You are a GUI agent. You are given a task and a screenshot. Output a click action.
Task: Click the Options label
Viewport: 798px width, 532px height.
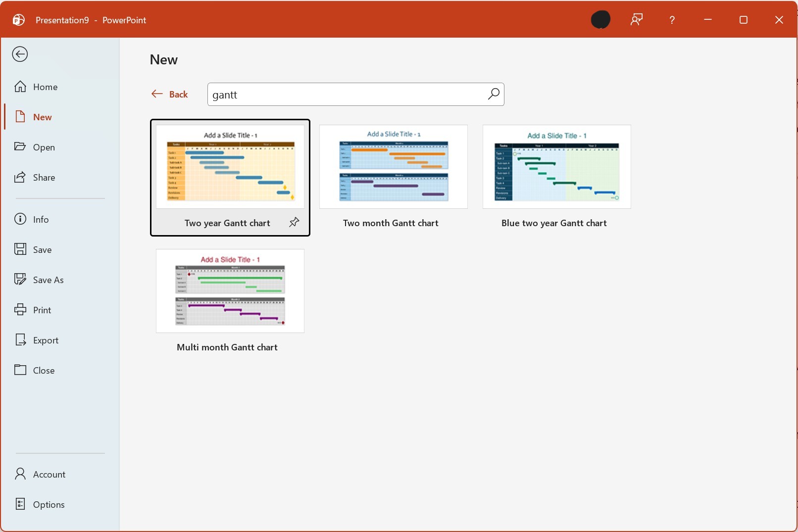pos(49,504)
